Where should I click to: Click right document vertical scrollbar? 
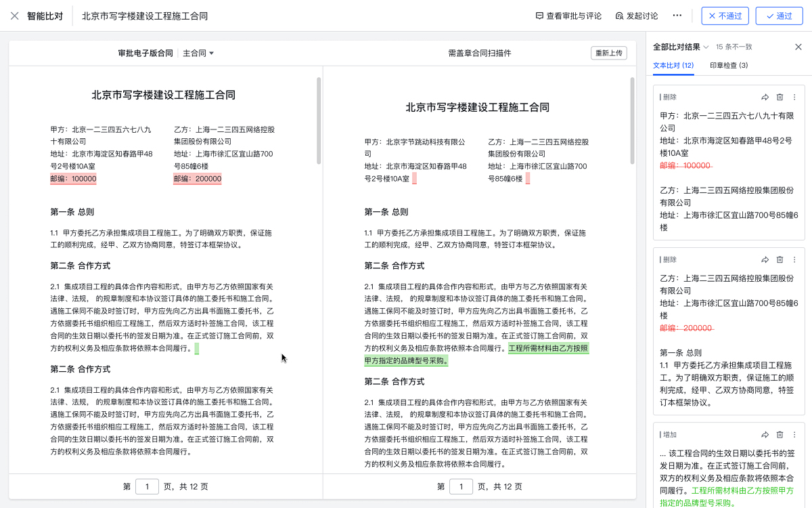pos(633,121)
